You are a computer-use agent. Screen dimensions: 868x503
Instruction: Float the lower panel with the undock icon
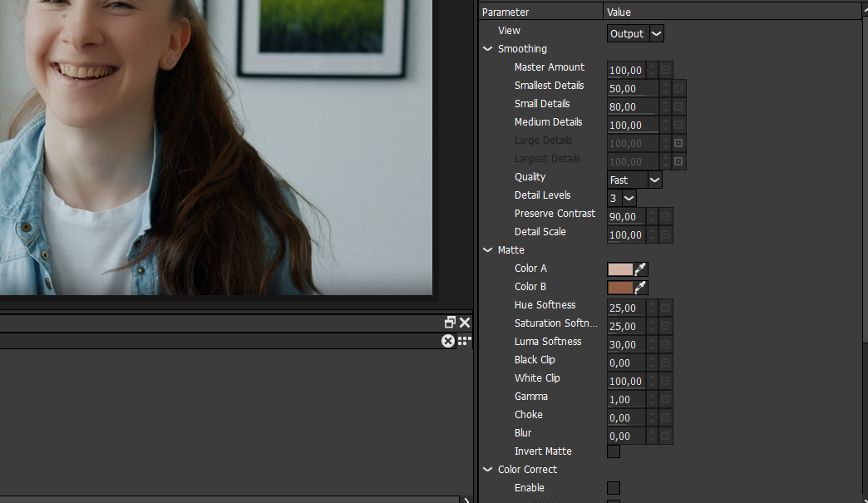click(451, 323)
